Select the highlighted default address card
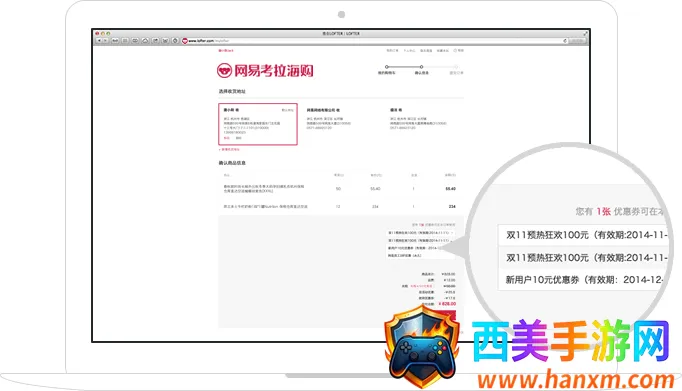The image size is (682, 391). [x=258, y=124]
